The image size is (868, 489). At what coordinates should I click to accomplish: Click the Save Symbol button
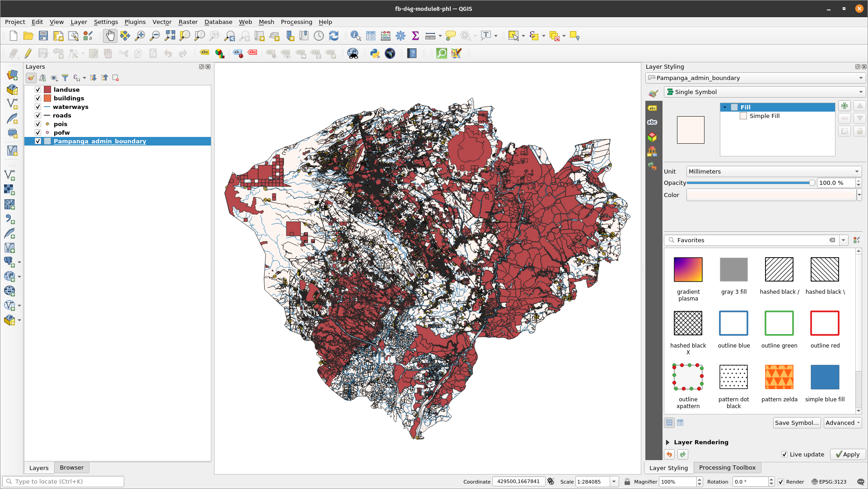[x=797, y=423]
